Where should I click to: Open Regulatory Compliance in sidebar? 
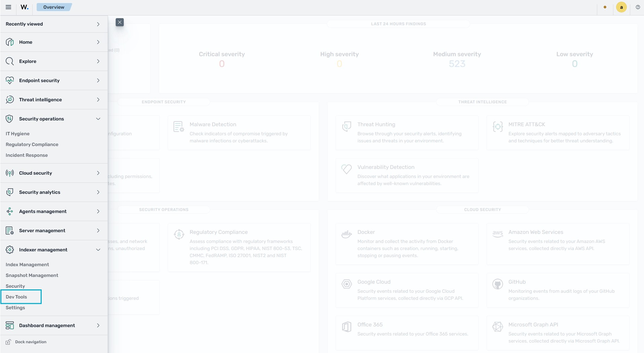coord(32,144)
